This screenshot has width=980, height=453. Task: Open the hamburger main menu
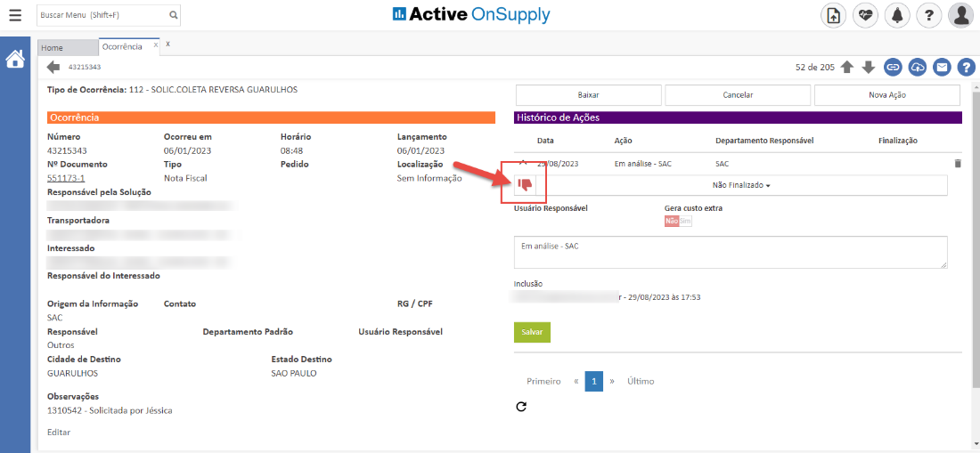tap(15, 15)
